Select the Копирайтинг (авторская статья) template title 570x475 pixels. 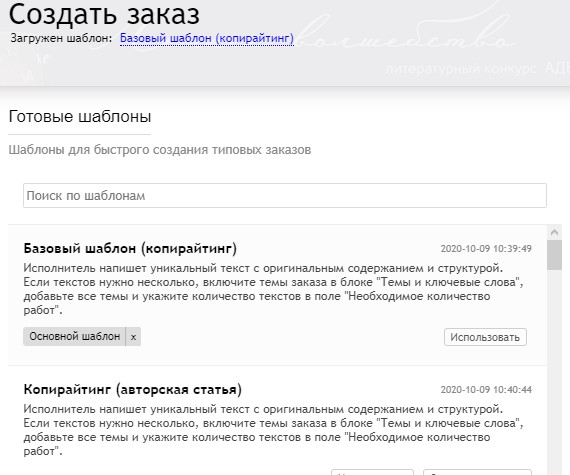pyautogui.click(x=133, y=390)
